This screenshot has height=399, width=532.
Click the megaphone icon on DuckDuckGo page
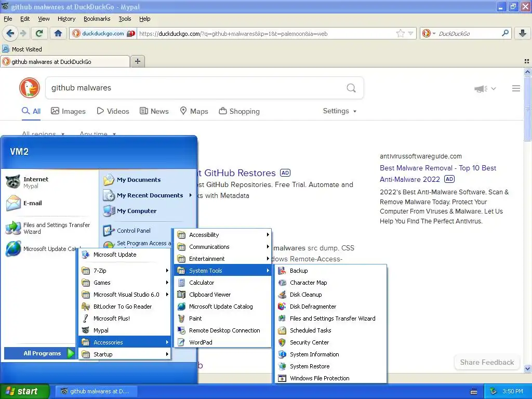481,88
